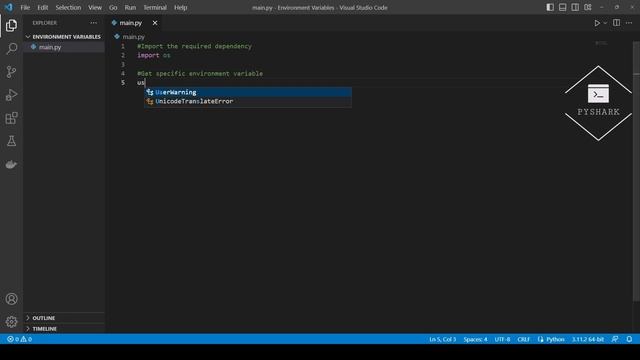640x360 pixels.
Task: Open the Run and Debug view
Action: [x=11, y=95]
